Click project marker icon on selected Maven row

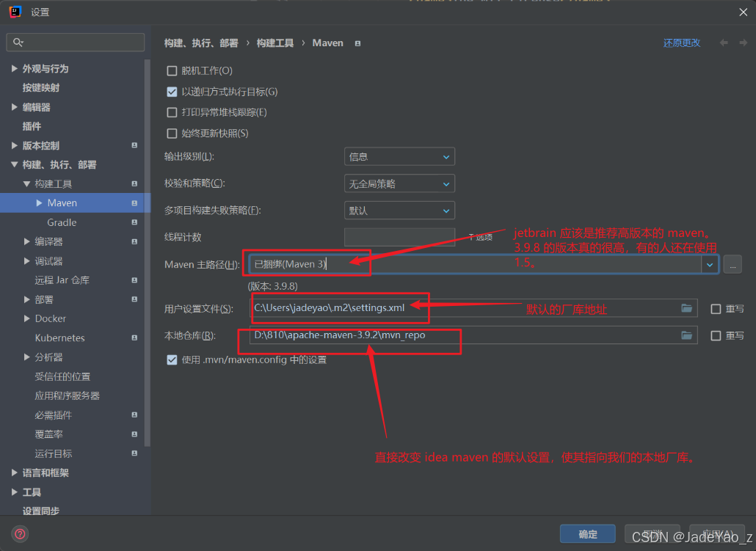(134, 203)
